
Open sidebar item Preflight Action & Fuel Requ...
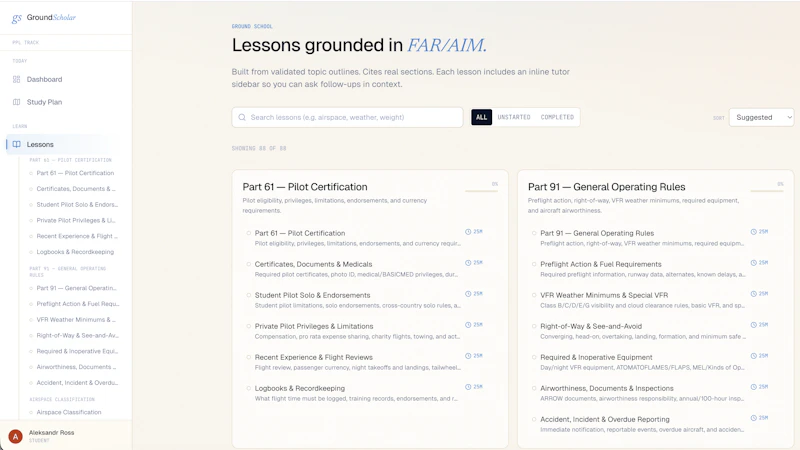78,304
